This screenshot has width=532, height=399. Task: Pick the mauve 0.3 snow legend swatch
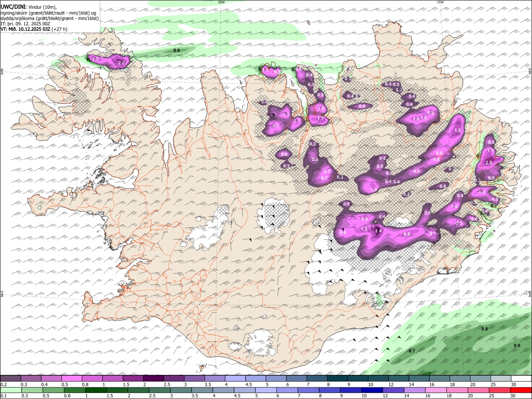(x=31, y=379)
